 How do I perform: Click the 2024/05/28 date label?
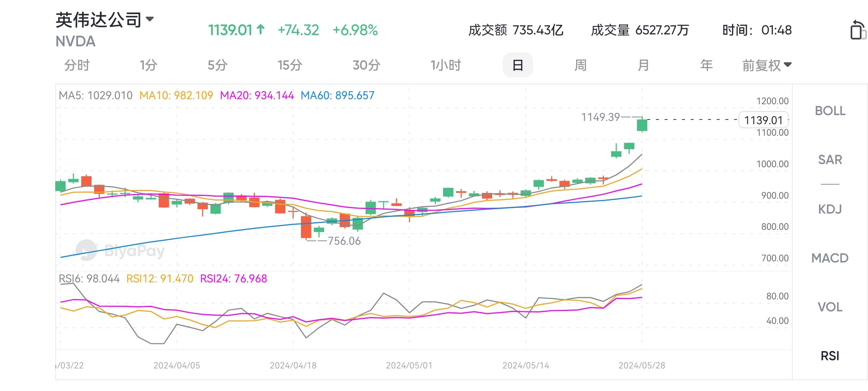(642, 365)
